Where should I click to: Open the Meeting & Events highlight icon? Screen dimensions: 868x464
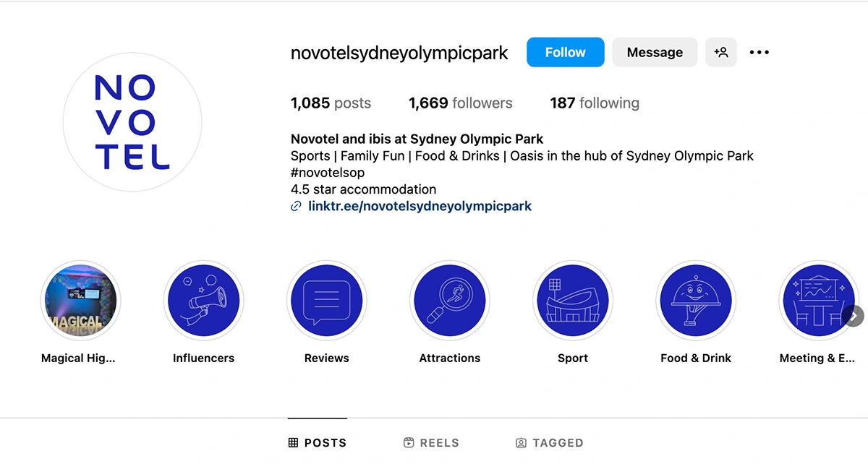[x=817, y=301]
